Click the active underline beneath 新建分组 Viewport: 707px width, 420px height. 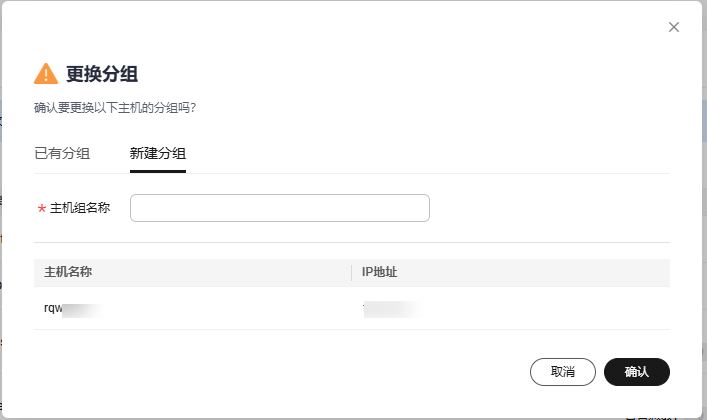coord(158,171)
